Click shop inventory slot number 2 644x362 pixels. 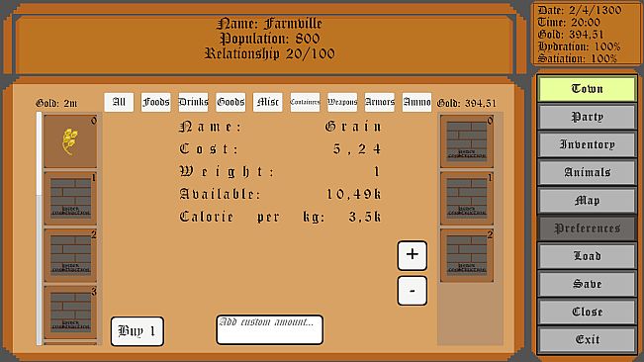tap(70, 256)
